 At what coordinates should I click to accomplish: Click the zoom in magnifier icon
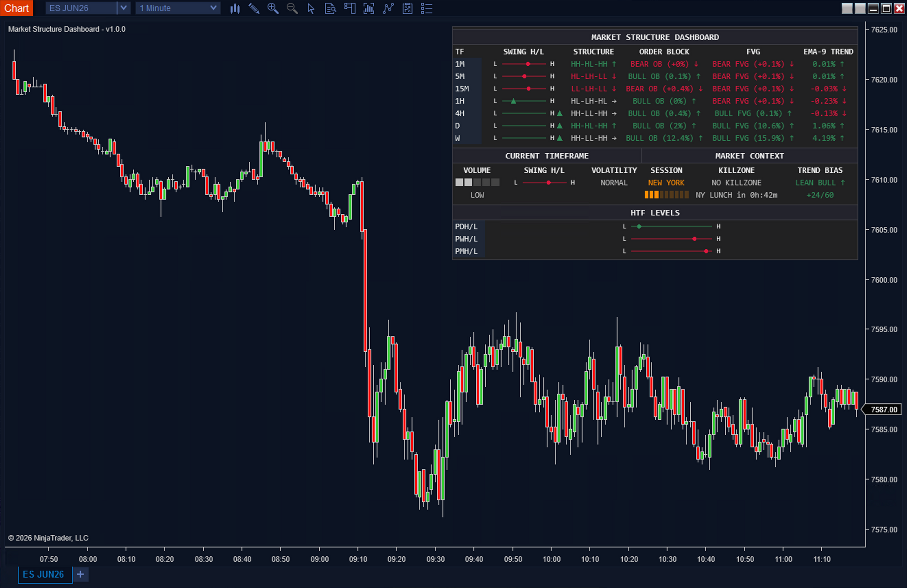(273, 8)
